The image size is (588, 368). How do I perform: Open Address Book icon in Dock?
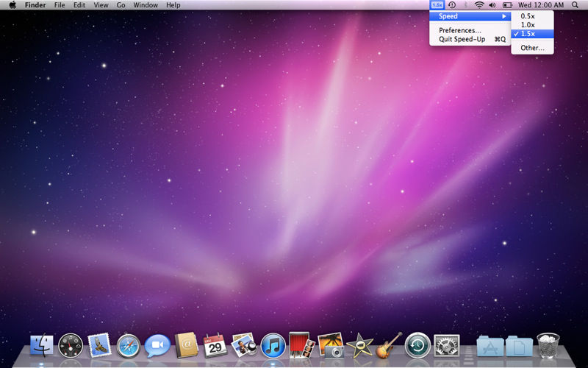pos(187,344)
